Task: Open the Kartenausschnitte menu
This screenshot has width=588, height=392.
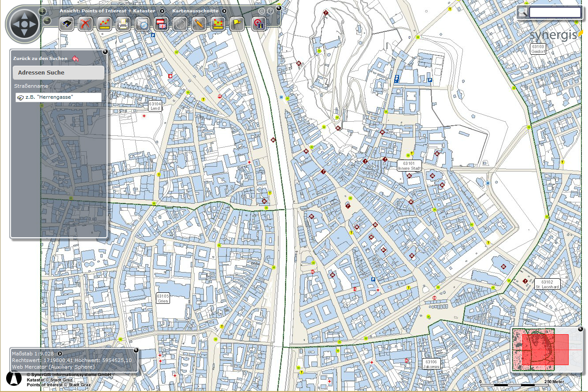Action: point(196,11)
